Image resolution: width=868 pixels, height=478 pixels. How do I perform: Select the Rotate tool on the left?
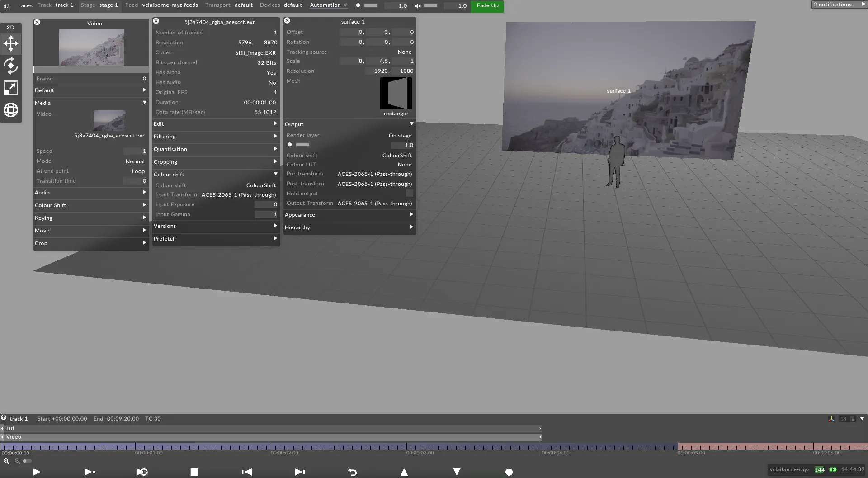pos(11,66)
